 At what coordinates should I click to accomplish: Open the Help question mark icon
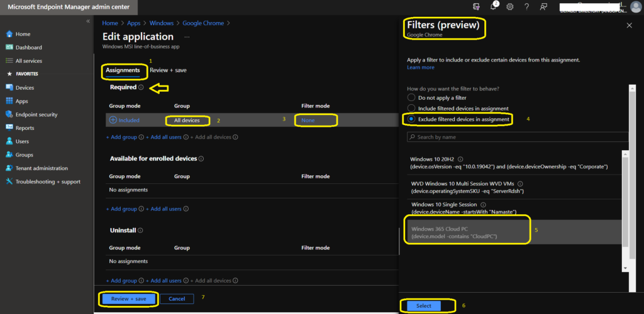(526, 6)
